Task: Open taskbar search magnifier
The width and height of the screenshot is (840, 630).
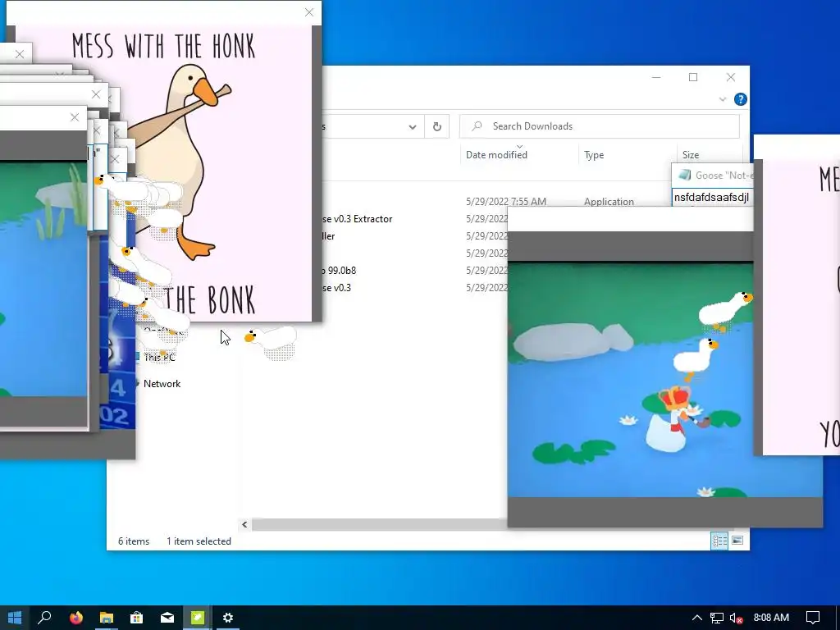Action: pos(44,618)
